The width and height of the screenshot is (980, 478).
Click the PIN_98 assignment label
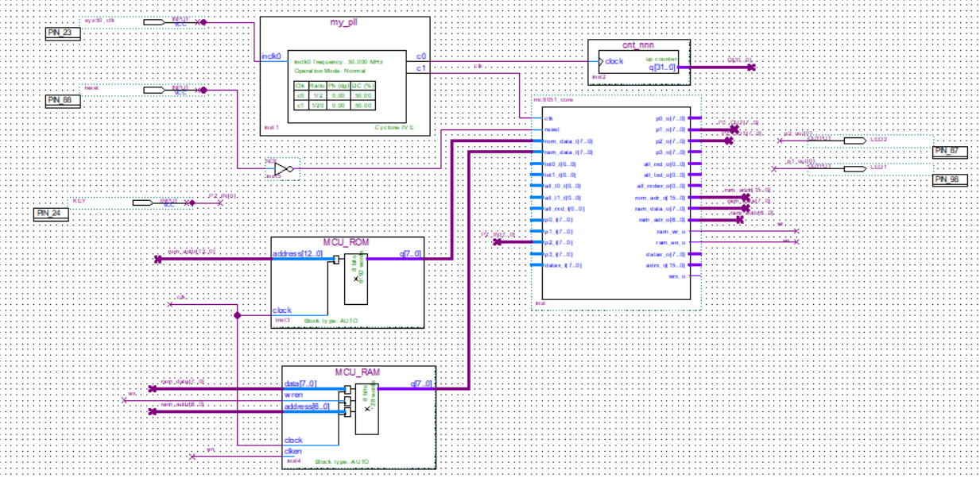point(951,180)
